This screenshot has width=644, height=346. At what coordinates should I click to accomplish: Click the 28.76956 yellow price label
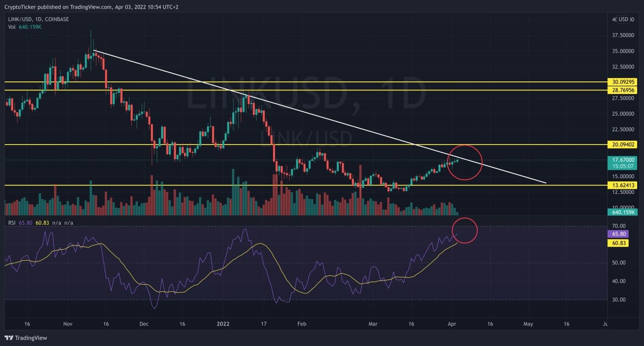pyautogui.click(x=623, y=90)
